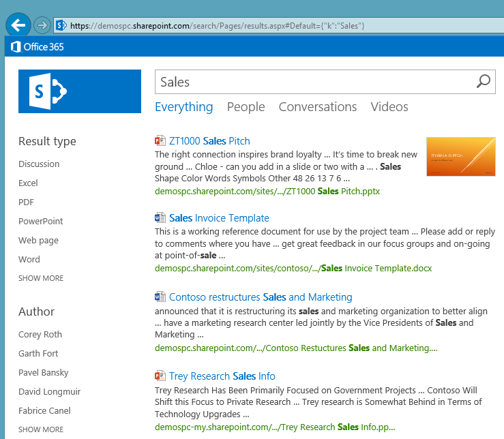Viewport: 504px width, 439px height.
Task: Click the ZT1000 Sales Pitch slide thumbnail
Action: click(461, 157)
